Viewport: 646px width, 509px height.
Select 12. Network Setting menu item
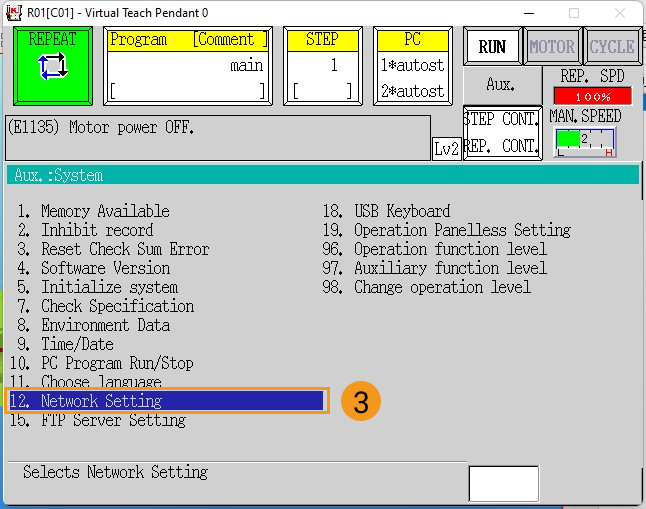pos(166,401)
